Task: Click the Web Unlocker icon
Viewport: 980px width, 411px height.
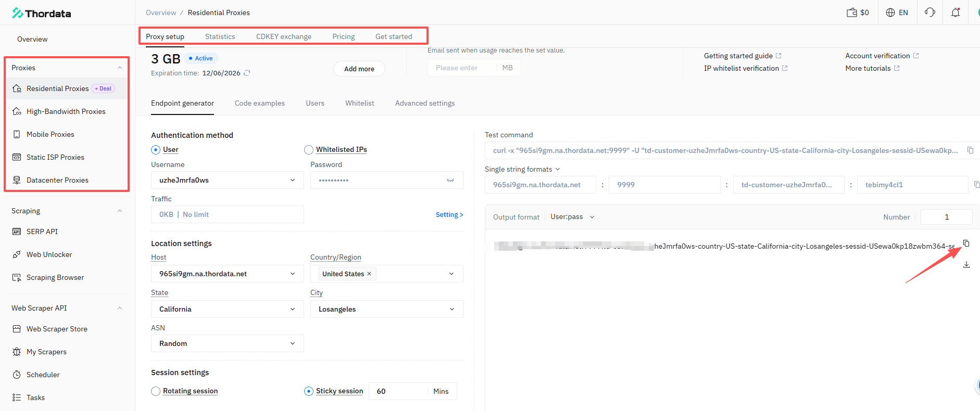Action: 17,254
